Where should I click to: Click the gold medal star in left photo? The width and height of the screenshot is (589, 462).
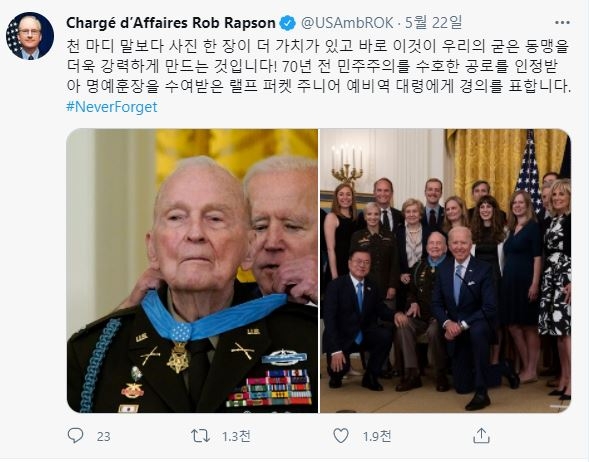pyautogui.click(x=178, y=358)
